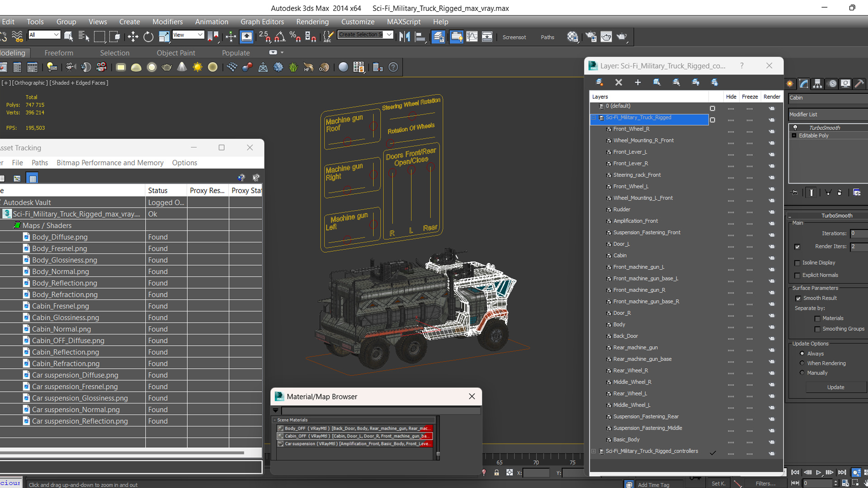868x488 pixels.
Task: Enable the Isoline Display checkbox
Action: [797, 263]
